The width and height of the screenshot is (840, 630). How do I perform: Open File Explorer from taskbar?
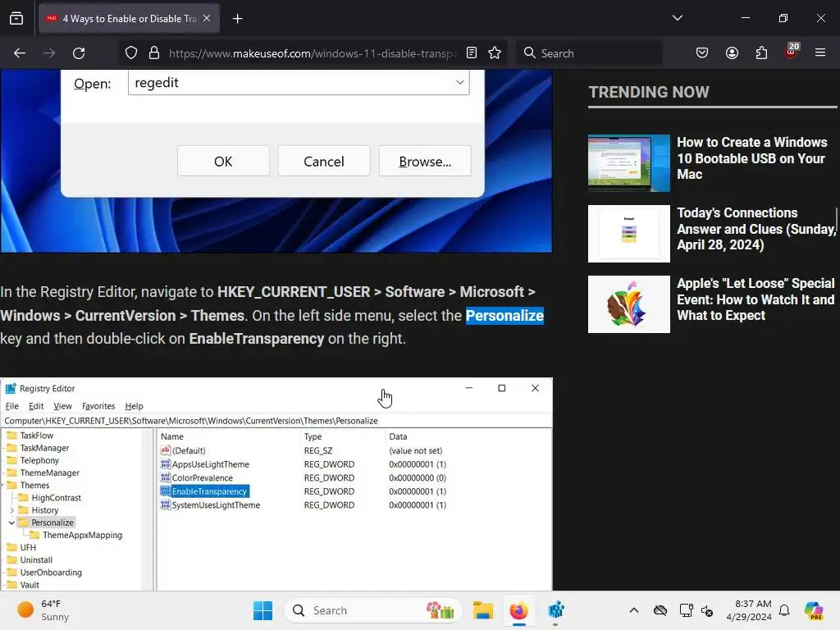482,610
